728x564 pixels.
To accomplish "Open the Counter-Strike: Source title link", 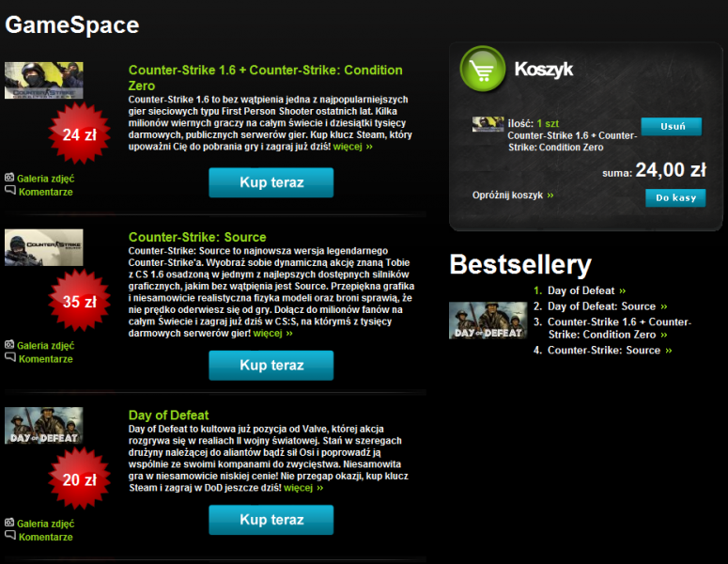I will point(197,237).
